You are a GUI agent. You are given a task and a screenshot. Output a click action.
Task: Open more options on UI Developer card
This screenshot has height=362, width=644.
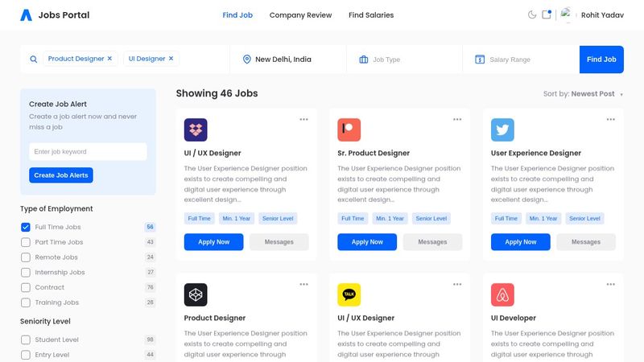[x=611, y=285]
